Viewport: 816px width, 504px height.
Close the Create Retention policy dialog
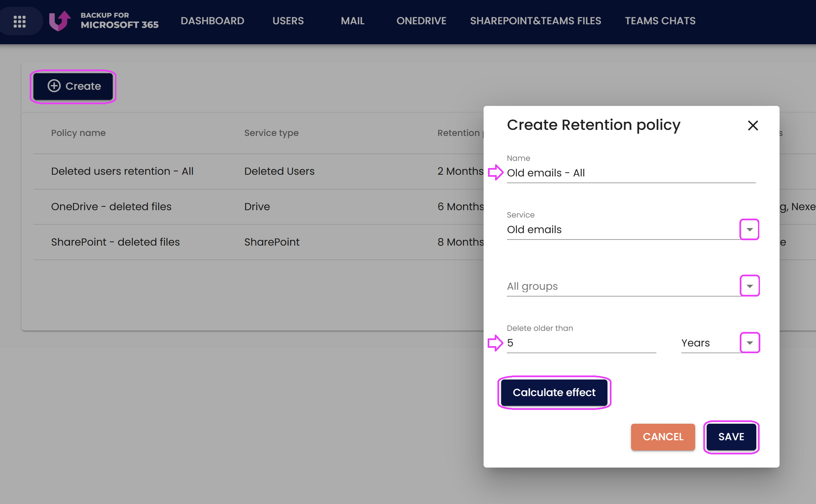coord(753,125)
